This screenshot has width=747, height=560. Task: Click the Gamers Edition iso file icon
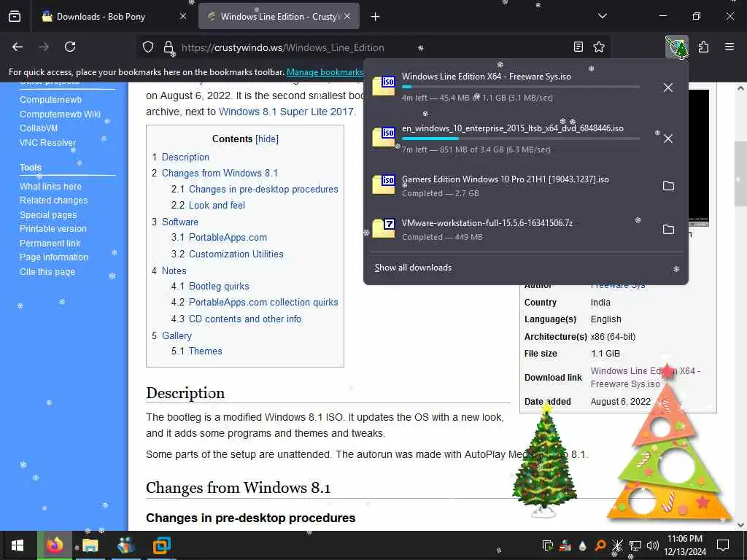coord(384,184)
